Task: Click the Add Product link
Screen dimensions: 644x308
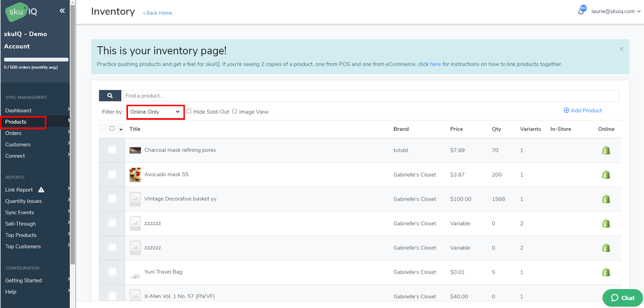Action: click(x=582, y=111)
